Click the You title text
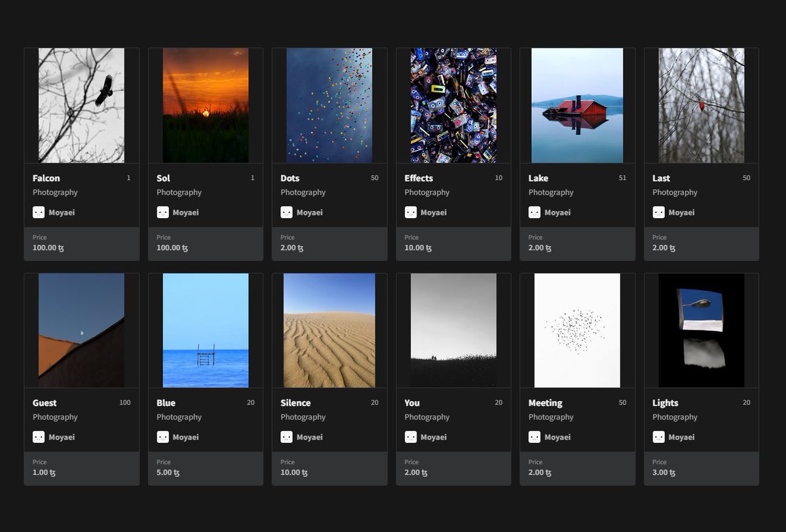Image resolution: width=786 pixels, height=532 pixels. click(412, 403)
